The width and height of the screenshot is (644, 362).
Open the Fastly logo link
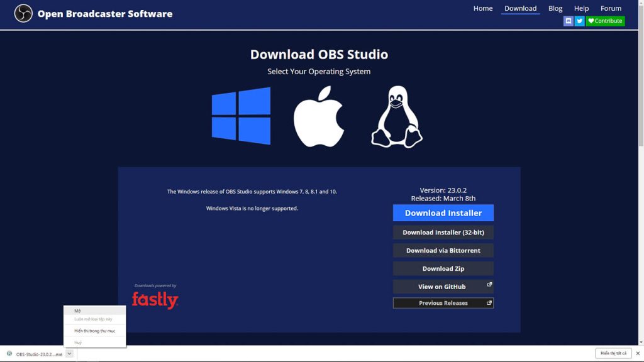click(155, 300)
